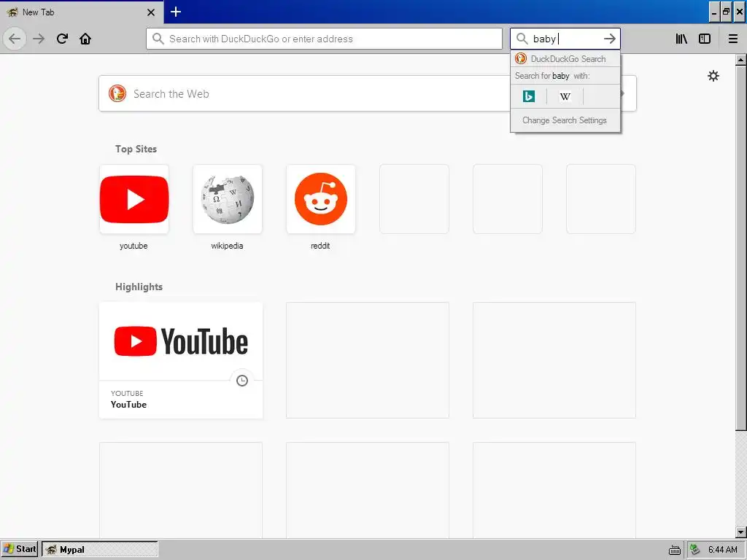
Task: Open the home page icon
Action: pos(85,39)
